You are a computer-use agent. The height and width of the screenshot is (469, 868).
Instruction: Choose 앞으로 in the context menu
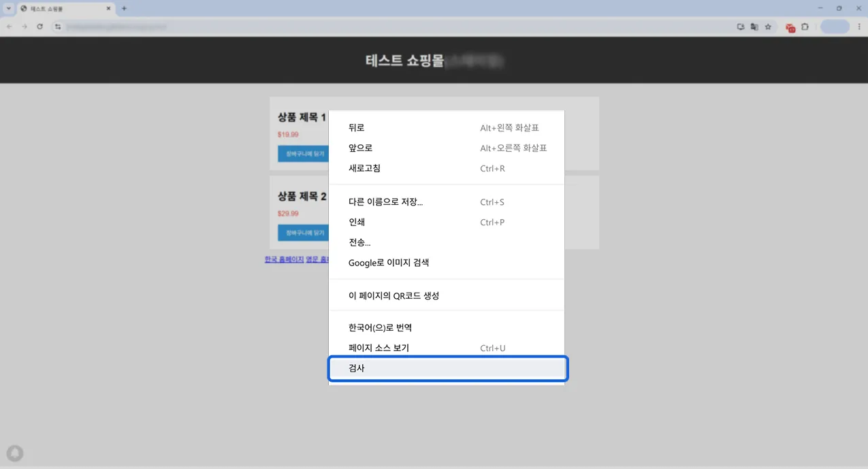click(x=447, y=148)
